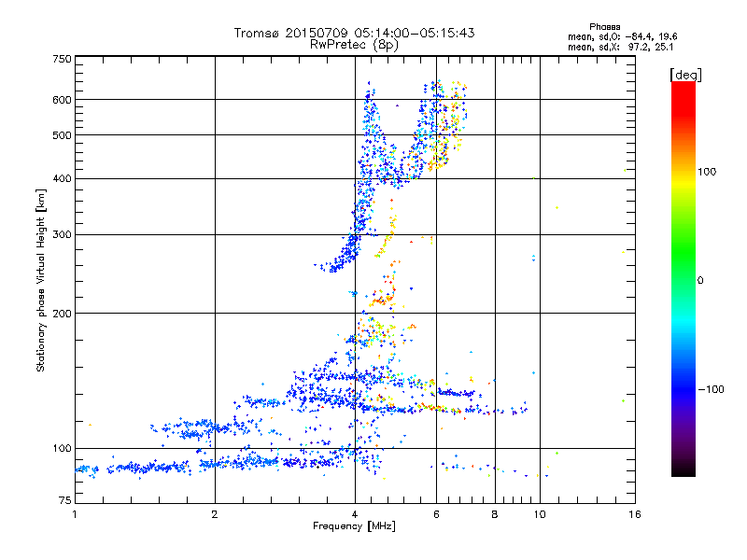Screen dimensions: 747x560
Task: Click the plot title "Tromsø 20150709 05:14:00-05:15:43"
Action: (354, 33)
